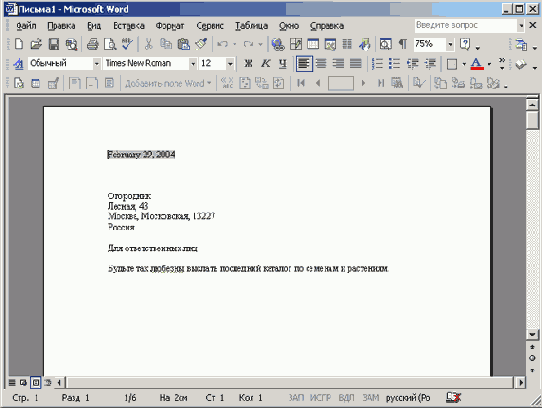542x408 pixels.
Task: Click the numbered list icon
Action: (x=377, y=64)
